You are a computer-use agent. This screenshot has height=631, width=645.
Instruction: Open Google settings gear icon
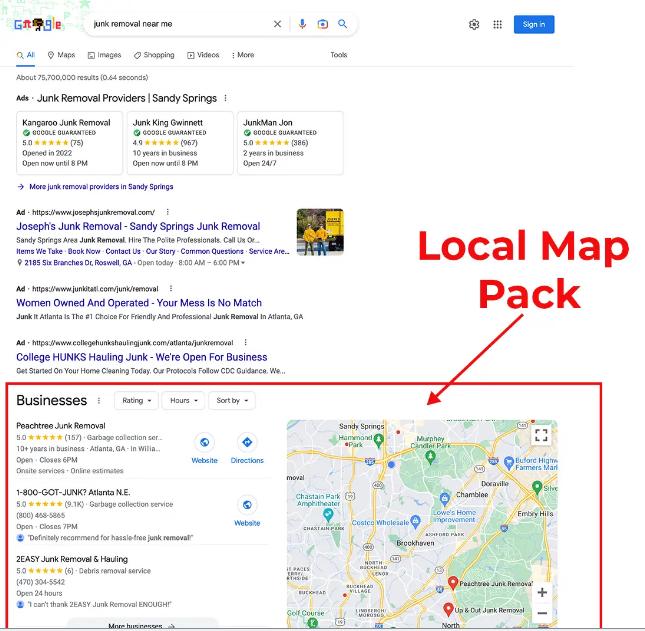point(474,24)
